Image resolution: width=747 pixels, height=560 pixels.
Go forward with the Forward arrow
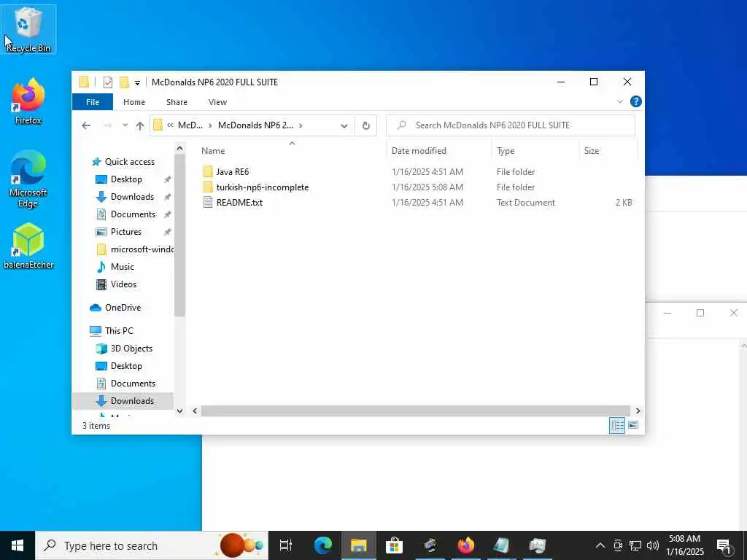point(108,125)
